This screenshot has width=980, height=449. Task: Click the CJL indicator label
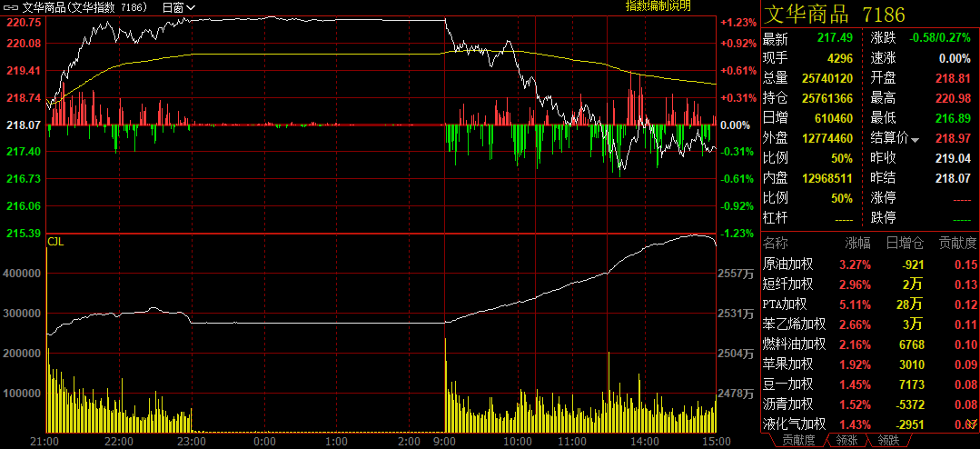point(55,242)
